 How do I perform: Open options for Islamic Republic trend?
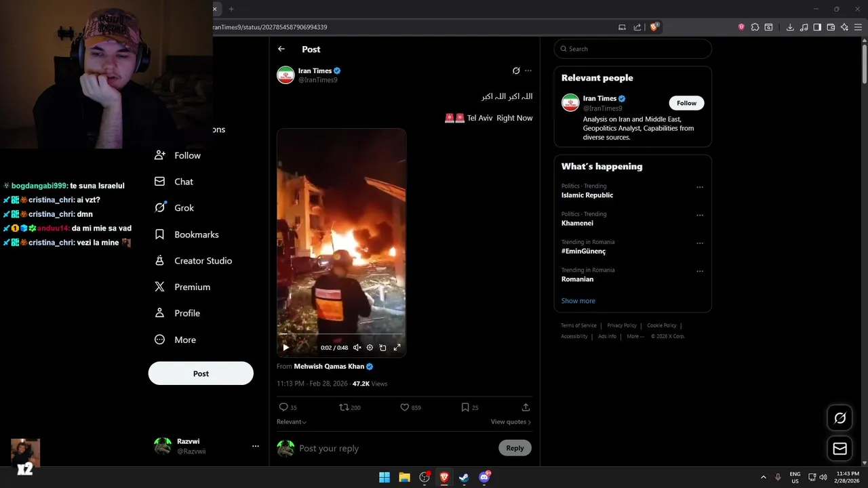700,187
